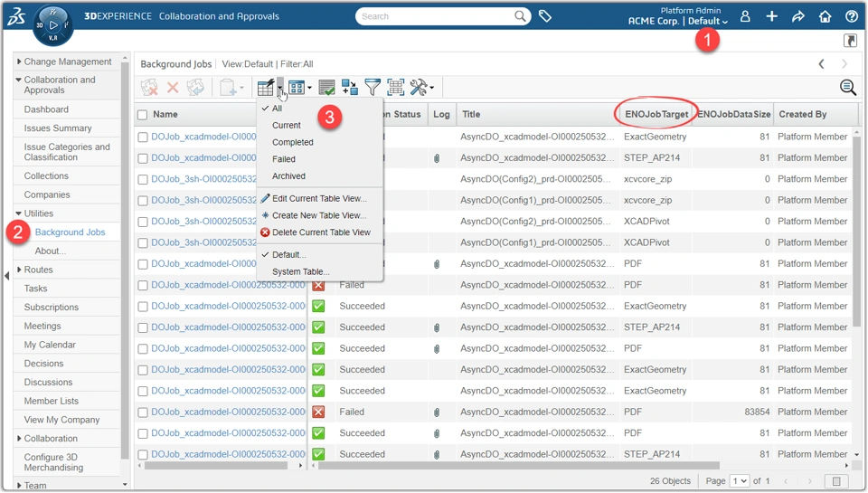Toggle the select-all checkbox in Name header
Image resolution: width=868 pixels, height=493 pixels.
pos(142,115)
